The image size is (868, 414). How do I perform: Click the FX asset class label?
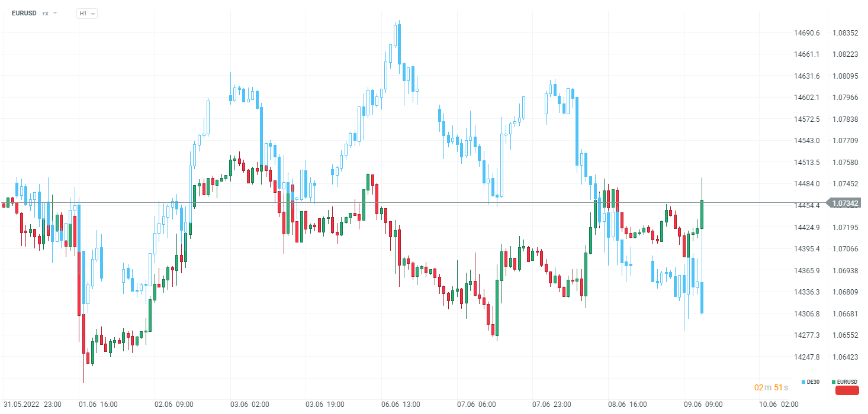point(46,13)
